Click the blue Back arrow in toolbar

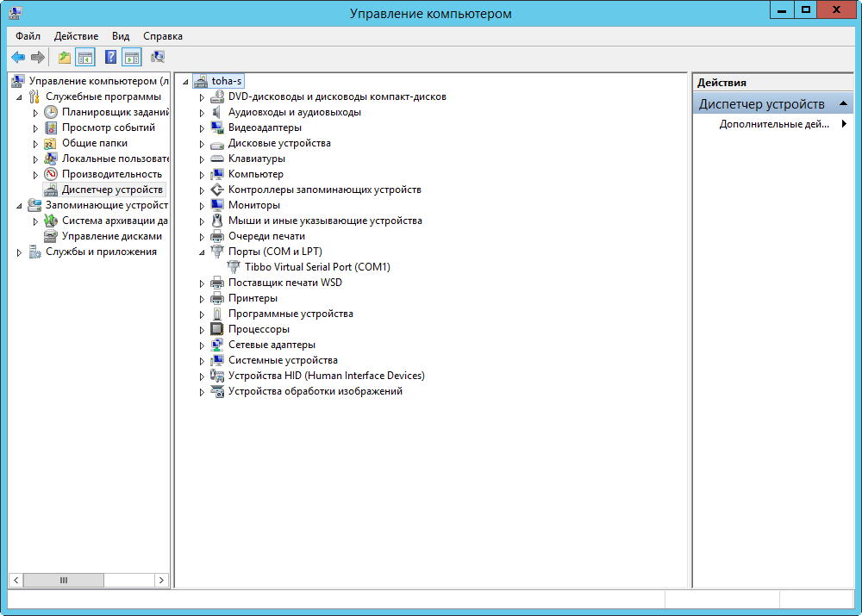pos(17,58)
